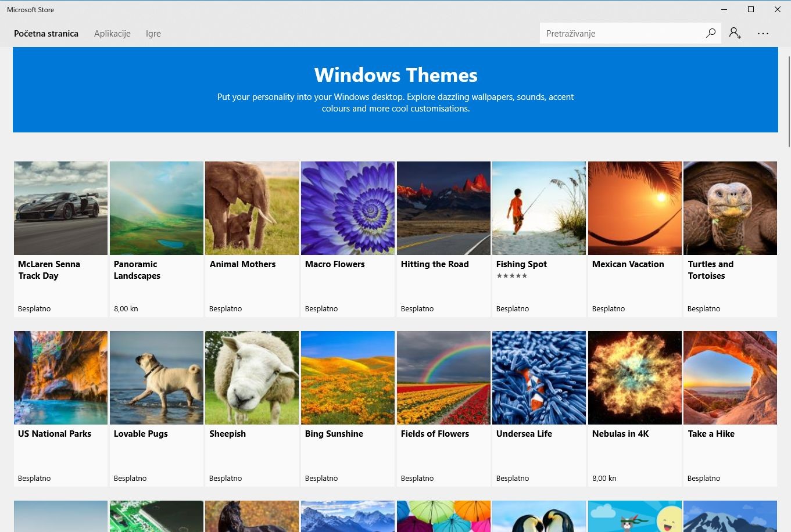Click the Fishing Spot title text
The image size is (791, 532).
(x=521, y=264)
